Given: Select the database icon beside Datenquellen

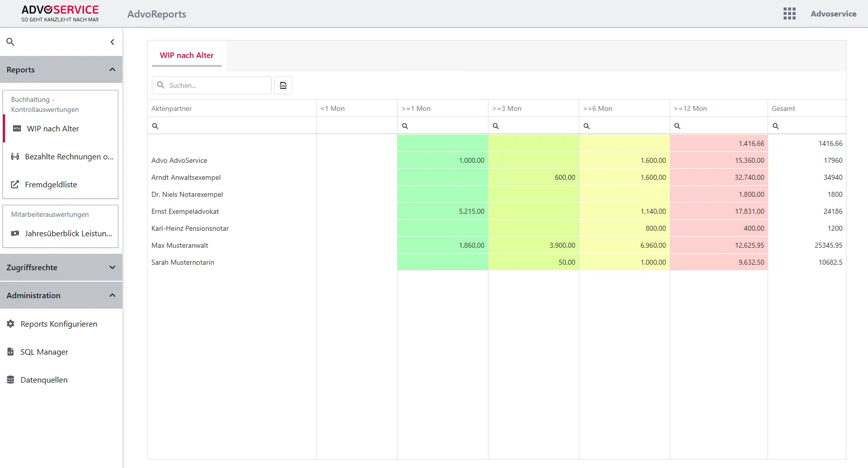Looking at the screenshot, I should [10, 380].
